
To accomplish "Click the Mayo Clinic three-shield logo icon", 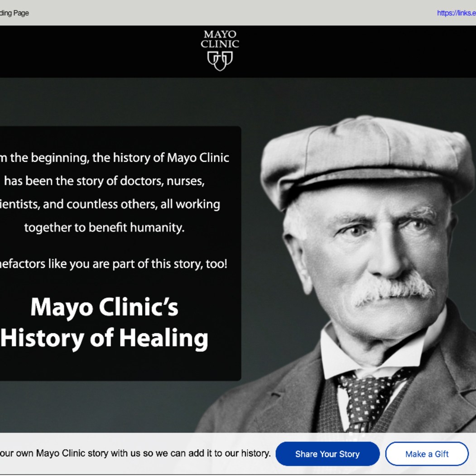I will 220,61.
